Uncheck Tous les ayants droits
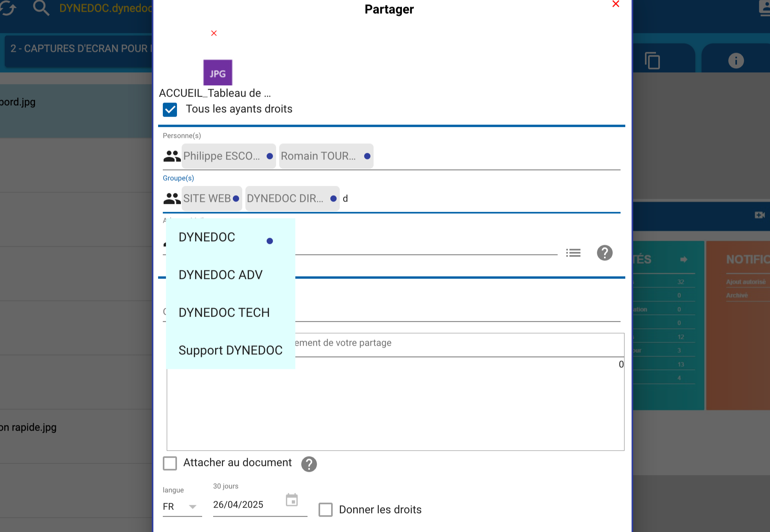 coord(170,110)
